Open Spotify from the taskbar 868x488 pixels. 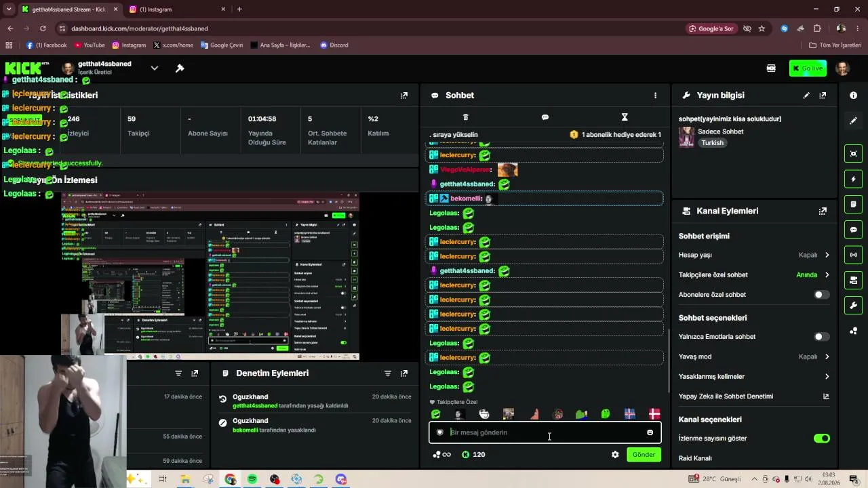pyautogui.click(x=252, y=479)
